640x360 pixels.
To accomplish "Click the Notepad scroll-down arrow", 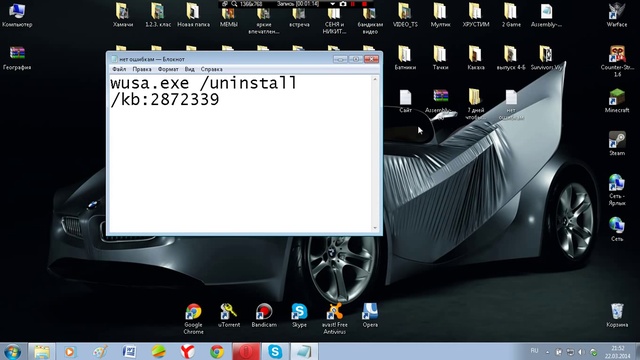I will (x=375, y=228).
